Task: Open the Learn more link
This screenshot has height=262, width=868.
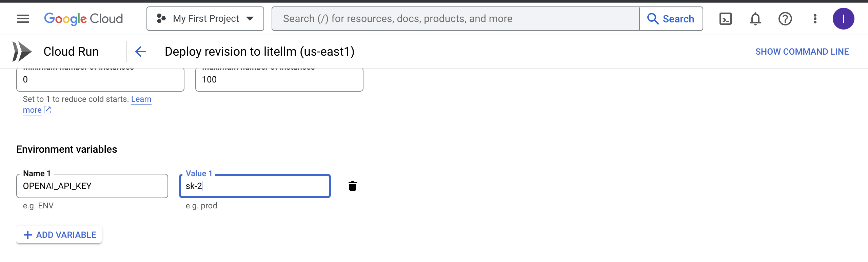Action: click(141, 99)
